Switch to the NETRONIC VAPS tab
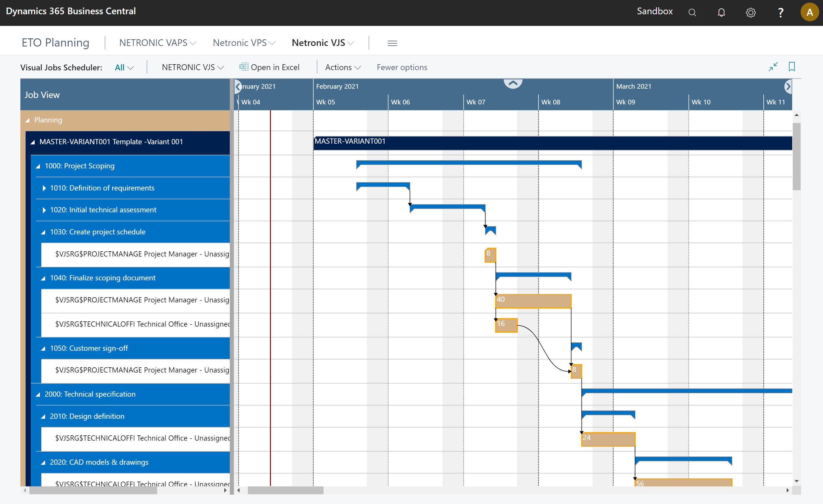The width and height of the screenshot is (823, 504). click(157, 42)
